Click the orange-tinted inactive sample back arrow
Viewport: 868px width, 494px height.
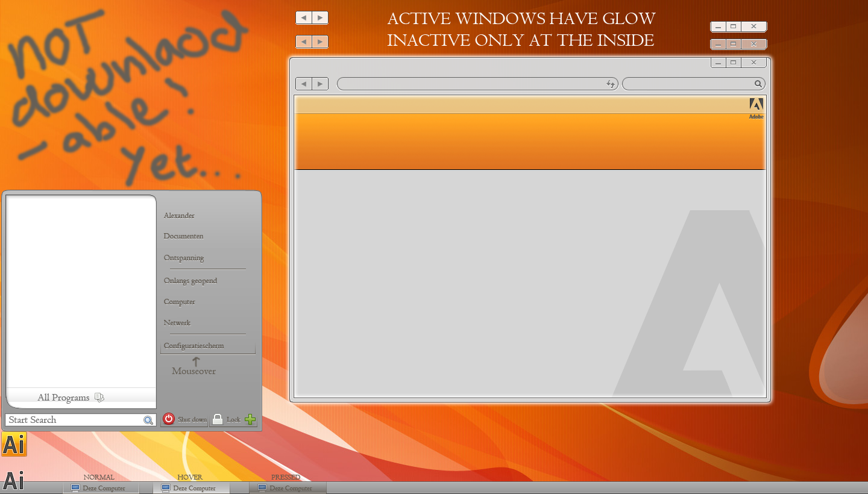click(x=304, y=42)
